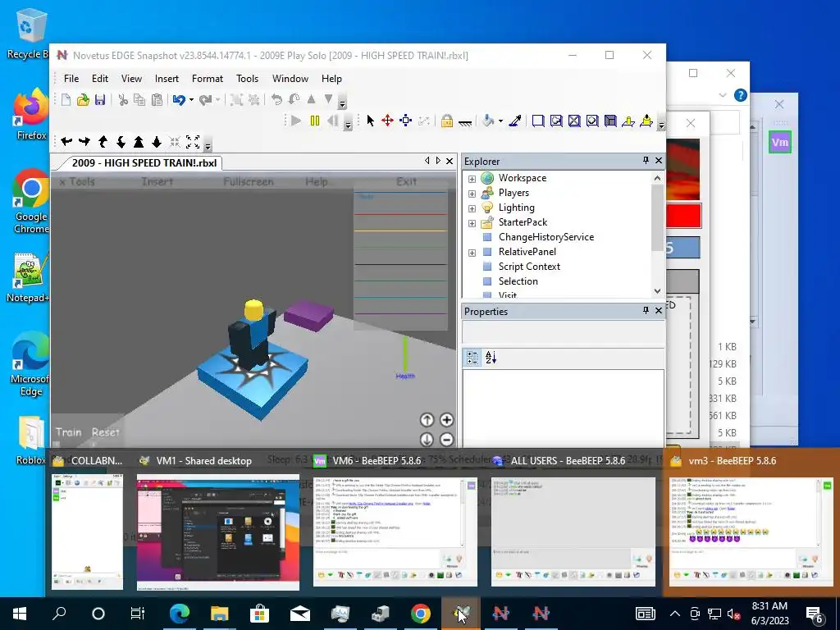Sort Properties alphabetically with the A-Z icon
The height and width of the screenshot is (630, 840).
tap(491, 358)
